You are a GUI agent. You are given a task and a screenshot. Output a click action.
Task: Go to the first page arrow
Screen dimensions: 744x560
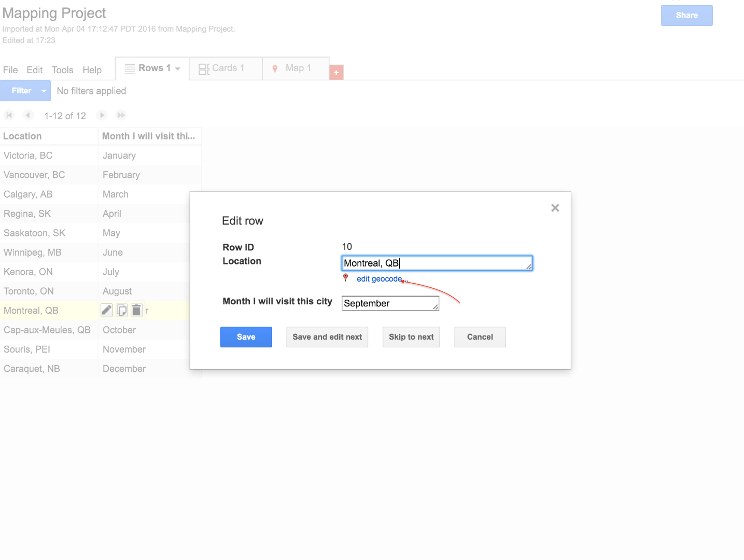tap(9, 115)
